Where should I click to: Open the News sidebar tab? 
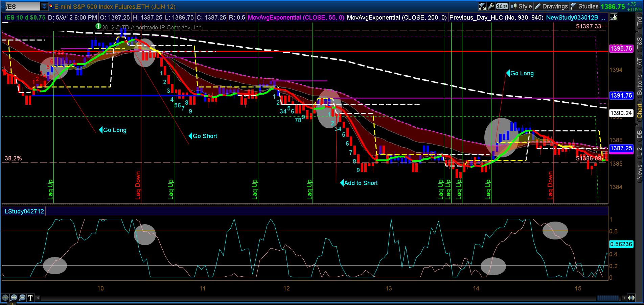point(639,171)
